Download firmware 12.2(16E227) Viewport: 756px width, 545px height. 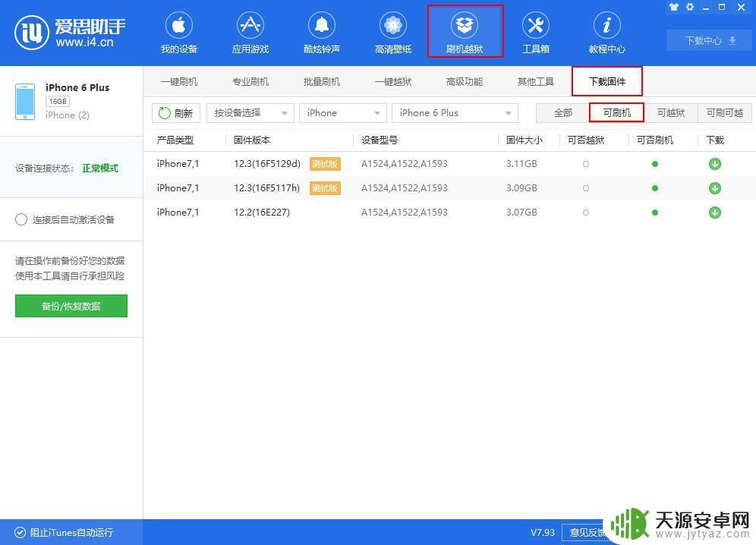pyautogui.click(x=714, y=213)
